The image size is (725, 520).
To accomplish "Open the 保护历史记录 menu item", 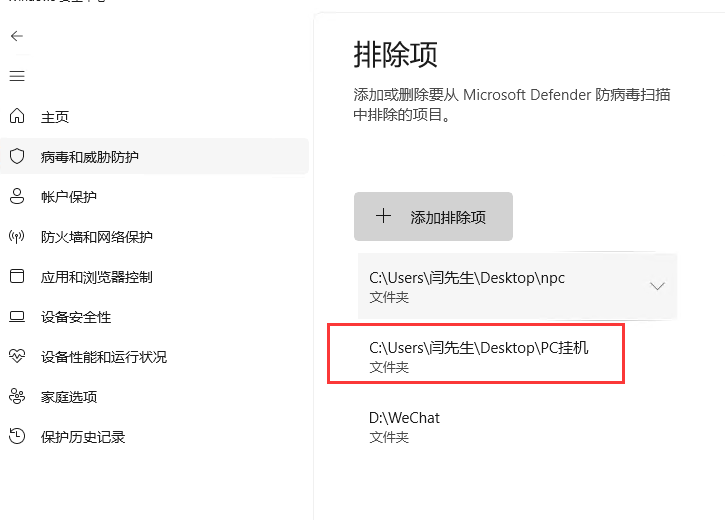I will click(83, 437).
